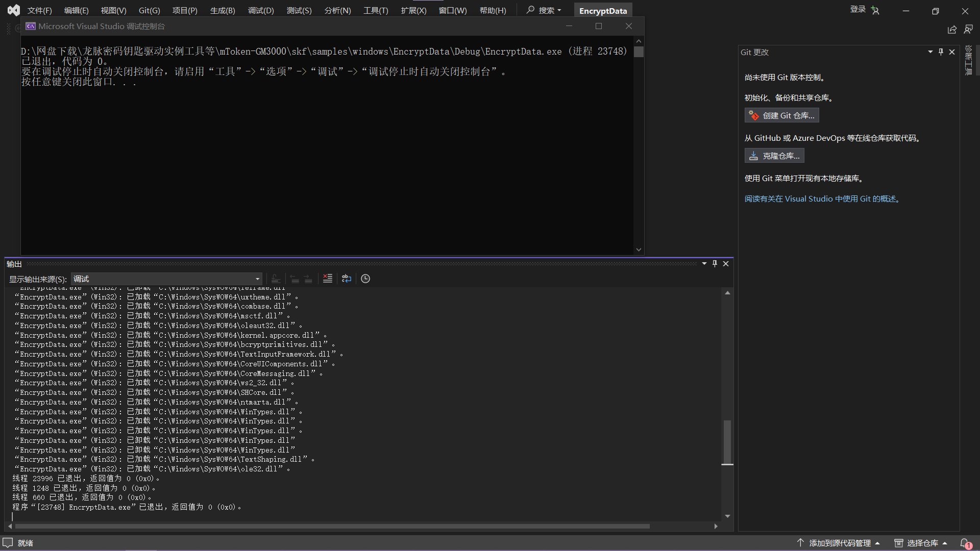Image resolution: width=980 pixels, height=551 pixels.
Task: Click the Output panel vertical scrollbar thumb
Action: [727, 441]
